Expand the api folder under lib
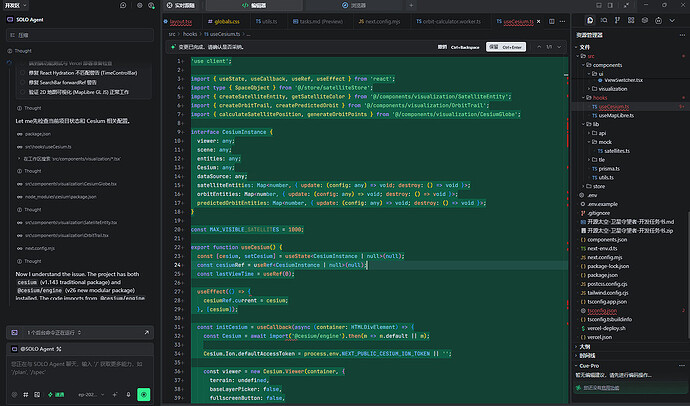Image resolution: width=690 pixels, height=406 pixels. coord(590,133)
